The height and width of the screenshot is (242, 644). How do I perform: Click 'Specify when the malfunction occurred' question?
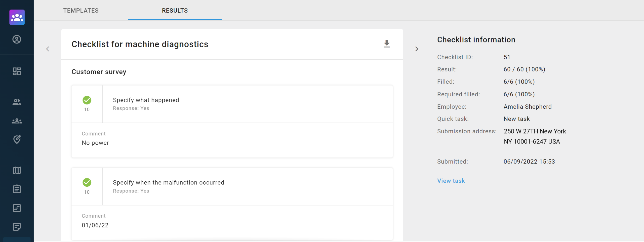[169, 182]
